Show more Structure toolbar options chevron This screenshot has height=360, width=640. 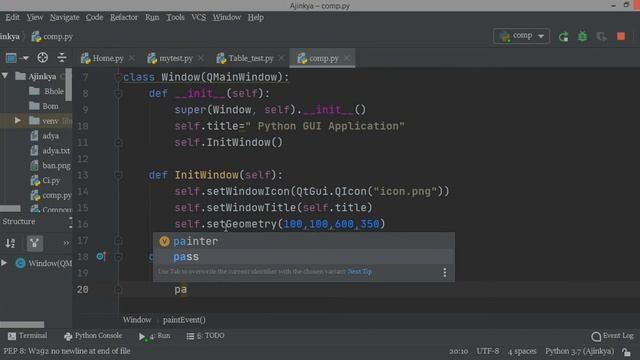coord(66,243)
